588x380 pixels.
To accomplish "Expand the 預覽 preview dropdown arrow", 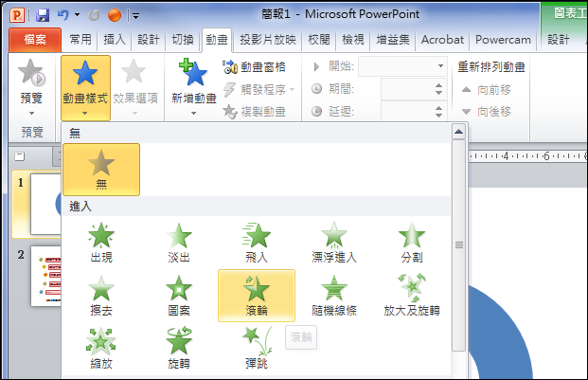I will 31,113.
